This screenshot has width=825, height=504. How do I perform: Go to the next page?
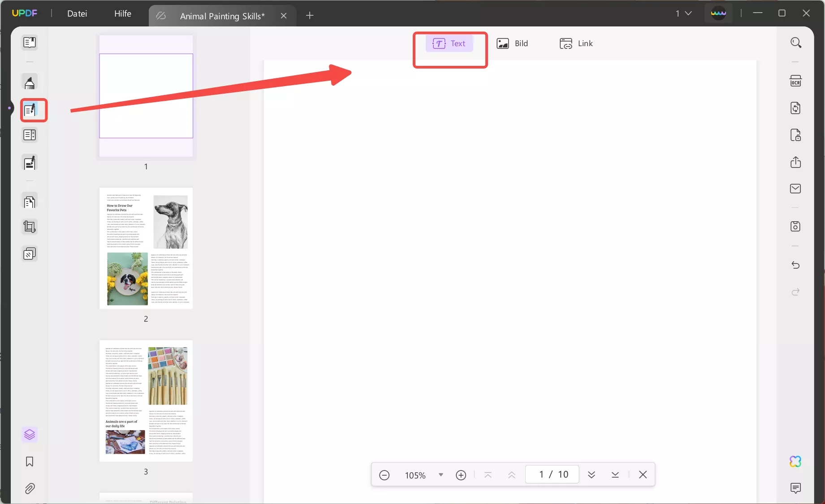click(592, 475)
